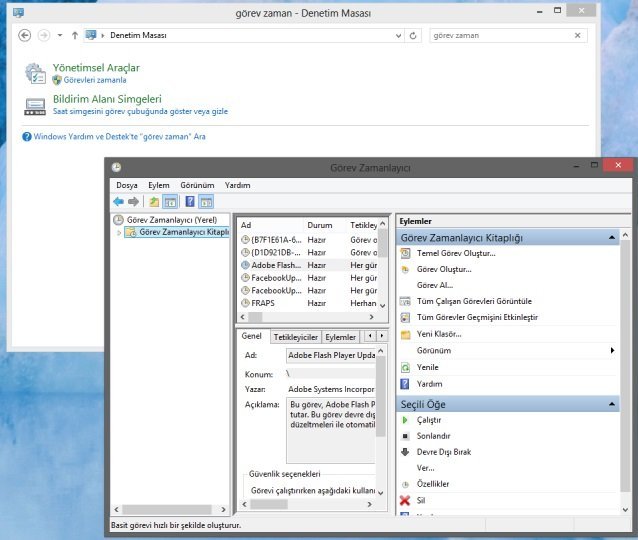The height and width of the screenshot is (540, 638).
Task: Expand the Görev Zamanlayıcı Kitaplığı tree node
Action: [x=119, y=233]
